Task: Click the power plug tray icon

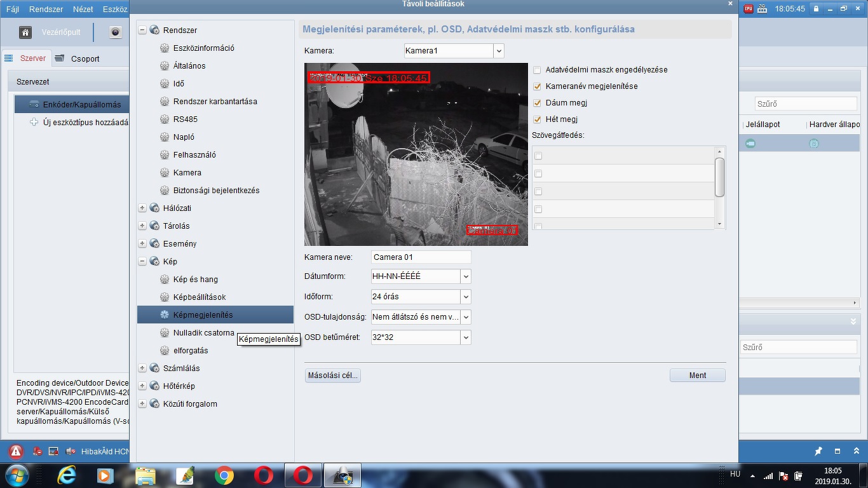Action: pos(797,476)
